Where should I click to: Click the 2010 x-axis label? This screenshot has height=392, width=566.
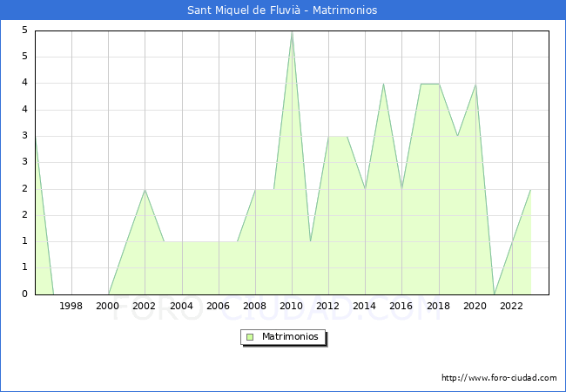point(292,306)
